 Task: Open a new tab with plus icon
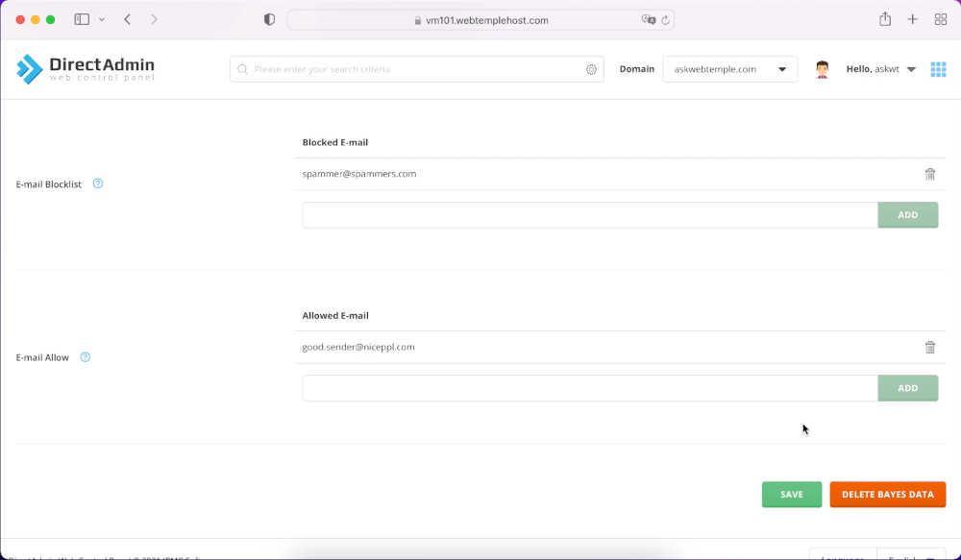tap(913, 19)
